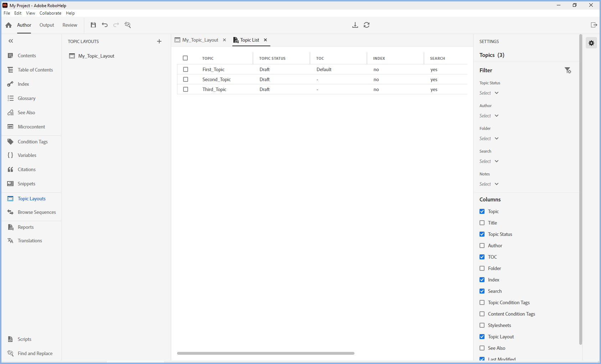Uncheck the TOC column checkbox
This screenshot has width=601, height=364.
click(482, 257)
